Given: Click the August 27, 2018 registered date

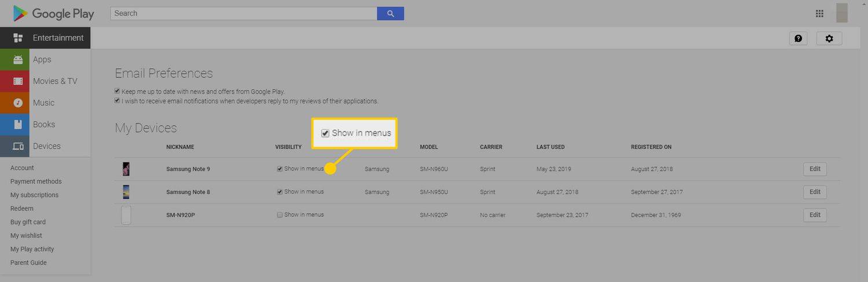Looking at the screenshot, I should pyautogui.click(x=652, y=169).
